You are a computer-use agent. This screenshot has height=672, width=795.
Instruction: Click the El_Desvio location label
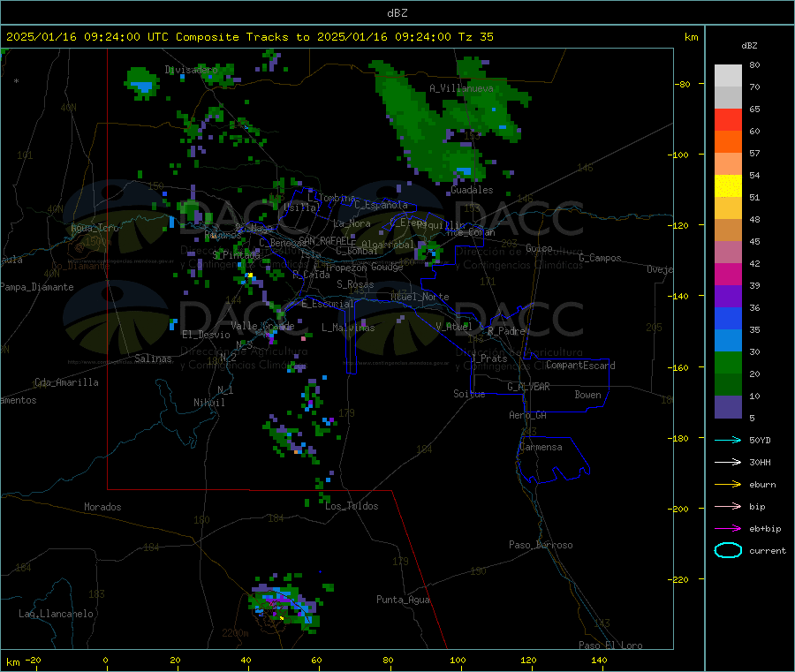click(206, 335)
